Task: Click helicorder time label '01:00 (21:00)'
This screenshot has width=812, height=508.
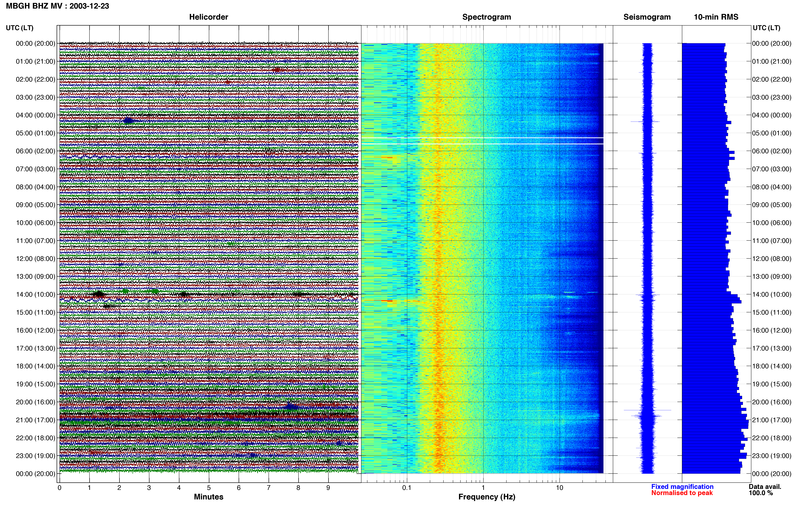Action: 35,61
